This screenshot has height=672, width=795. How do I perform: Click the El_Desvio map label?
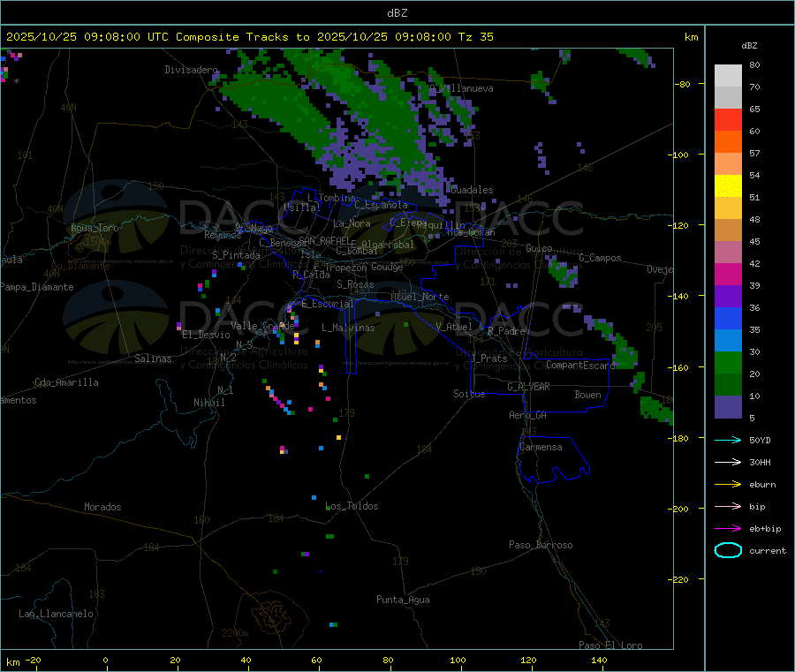click(x=206, y=335)
